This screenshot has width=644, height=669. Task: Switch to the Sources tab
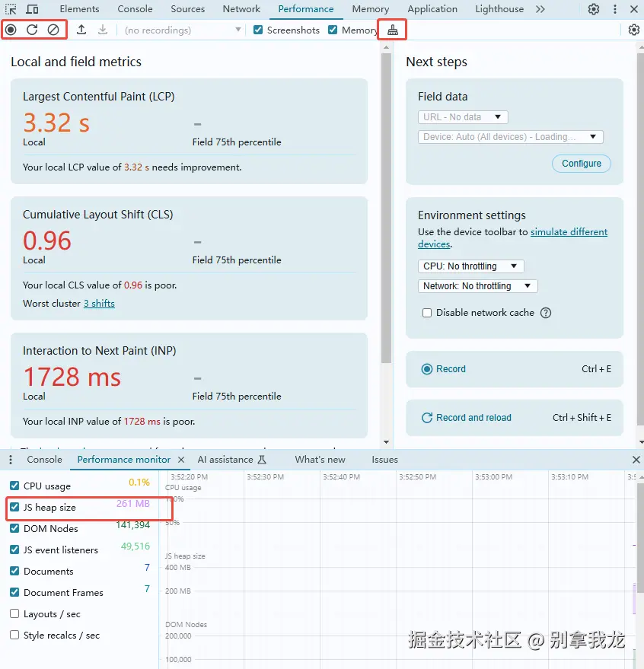click(188, 9)
